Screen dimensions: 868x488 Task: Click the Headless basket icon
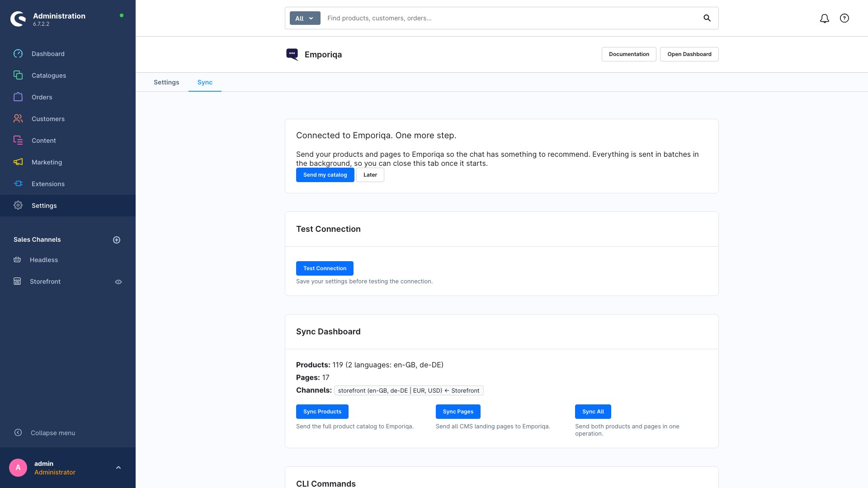[x=17, y=260]
